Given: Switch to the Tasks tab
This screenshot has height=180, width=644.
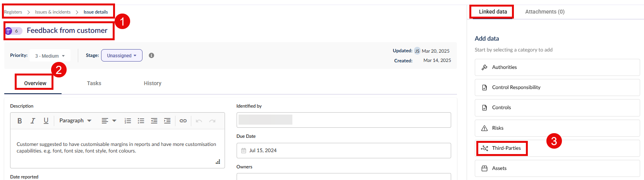Looking at the screenshot, I should pos(94,83).
